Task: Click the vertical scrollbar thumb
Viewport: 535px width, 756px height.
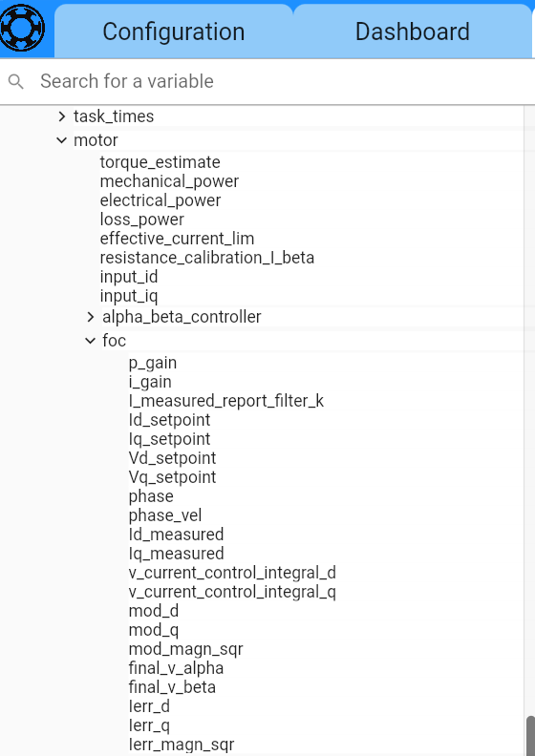Action: 530,736
